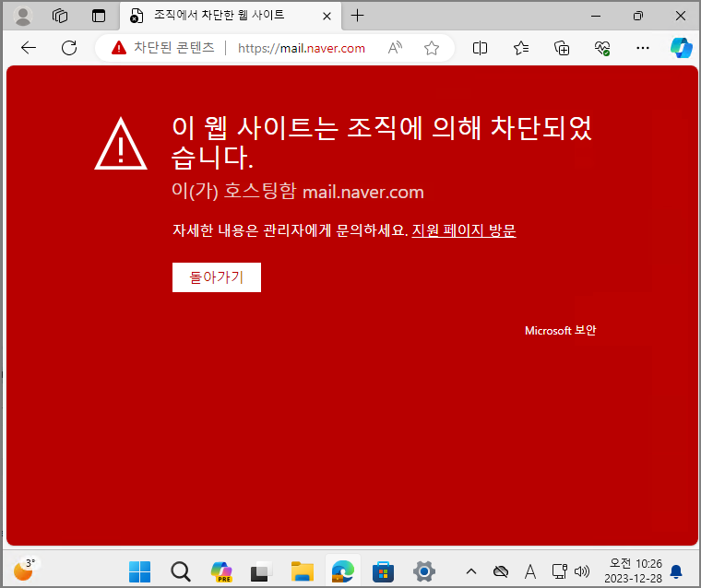Open the Collections panel

562,48
